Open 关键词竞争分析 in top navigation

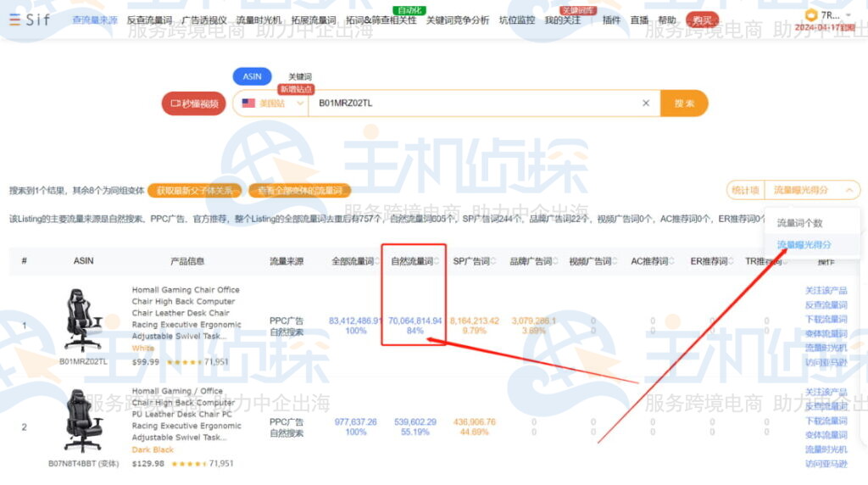[x=457, y=20]
